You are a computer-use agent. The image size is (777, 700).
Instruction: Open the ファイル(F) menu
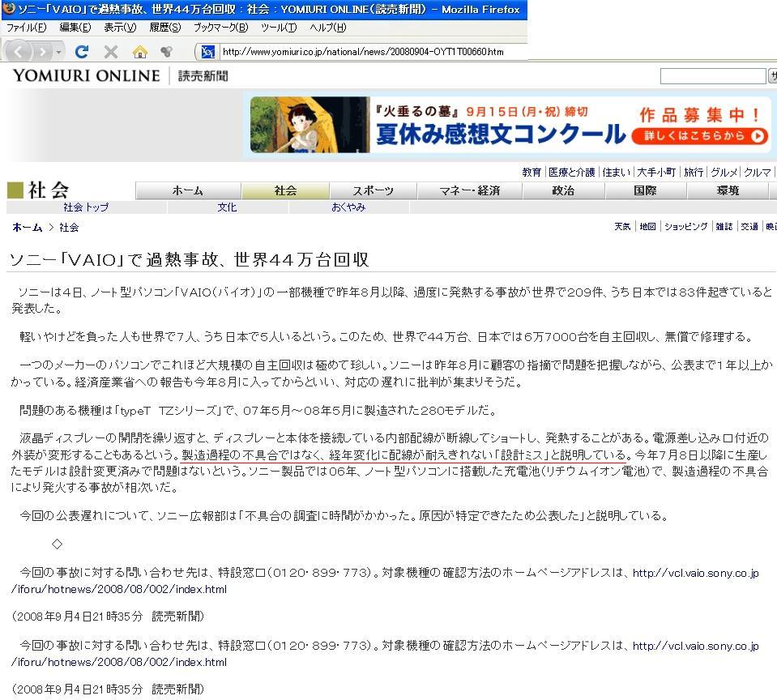26,28
